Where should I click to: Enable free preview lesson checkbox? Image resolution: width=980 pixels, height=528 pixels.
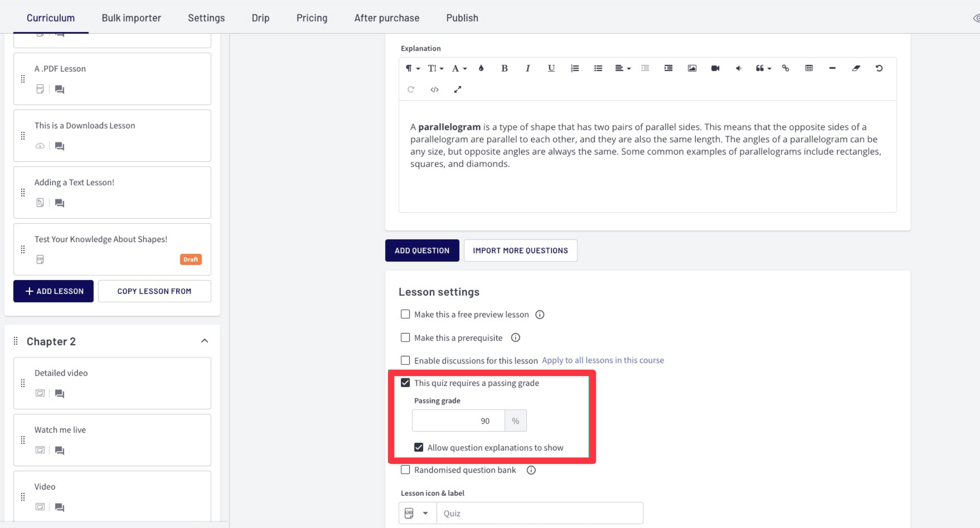(x=405, y=314)
